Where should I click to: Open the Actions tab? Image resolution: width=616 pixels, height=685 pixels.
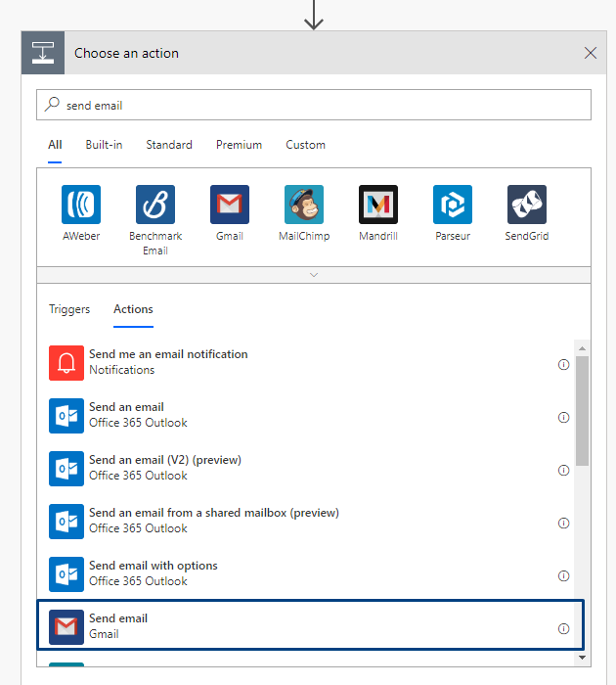click(133, 309)
